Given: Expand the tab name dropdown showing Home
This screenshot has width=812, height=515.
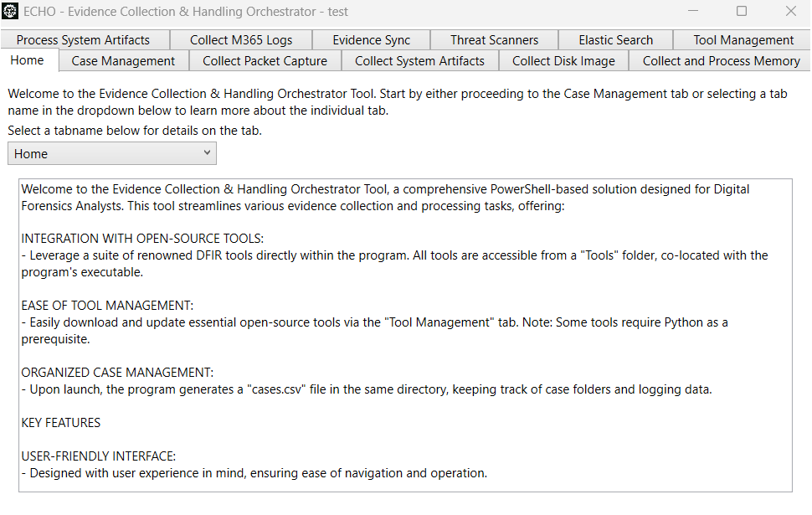Looking at the screenshot, I should (112, 154).
